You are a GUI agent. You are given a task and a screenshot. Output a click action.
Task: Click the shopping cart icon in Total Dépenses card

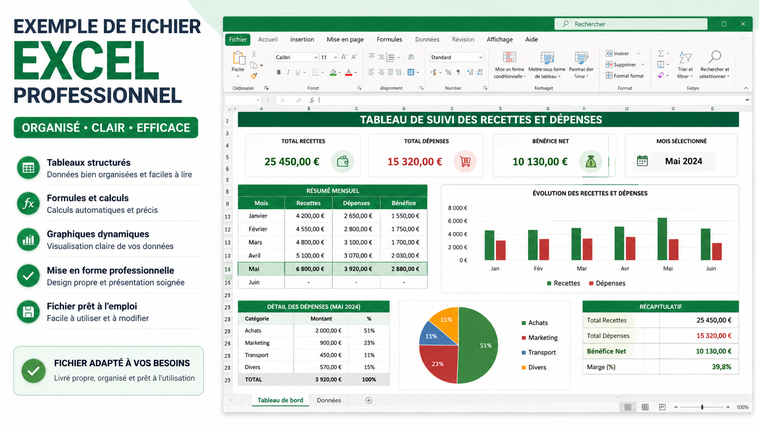pos(465,162)
